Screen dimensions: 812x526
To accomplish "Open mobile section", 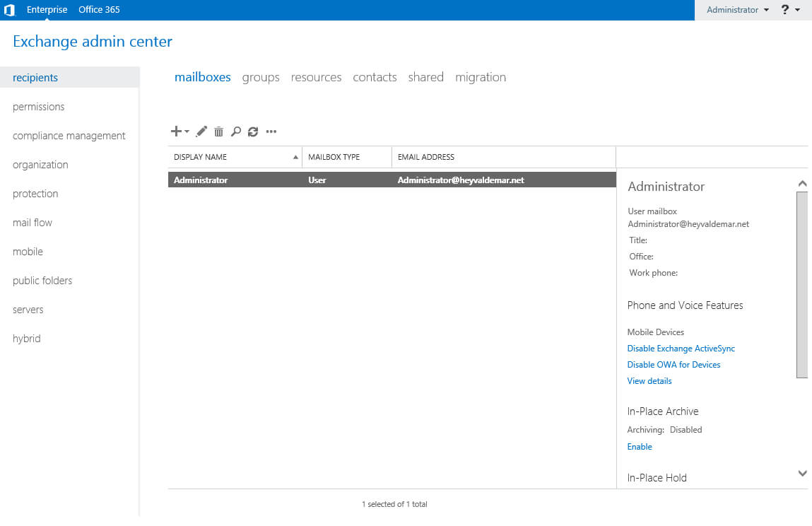I will point(28,252).
